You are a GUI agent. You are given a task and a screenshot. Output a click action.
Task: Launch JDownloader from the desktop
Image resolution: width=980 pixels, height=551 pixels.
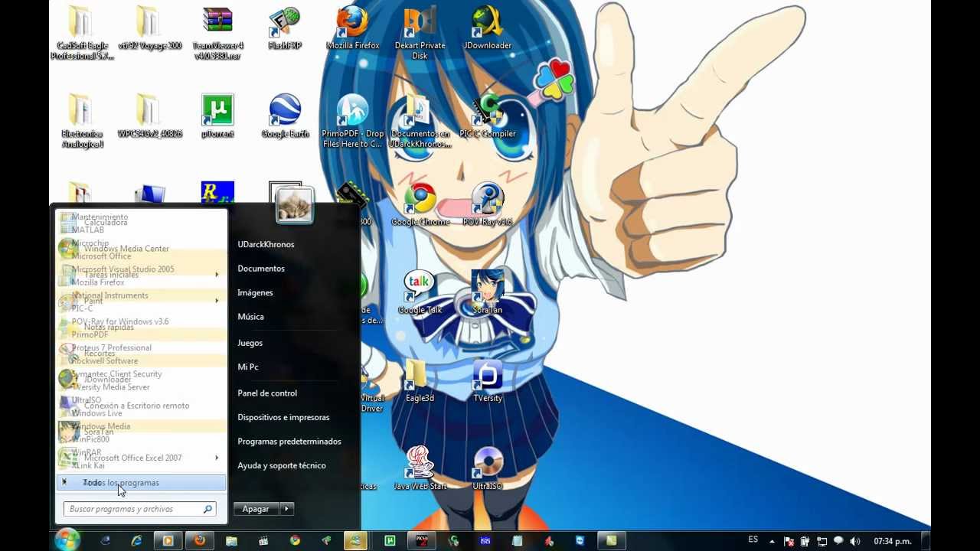tap(487, 29)
